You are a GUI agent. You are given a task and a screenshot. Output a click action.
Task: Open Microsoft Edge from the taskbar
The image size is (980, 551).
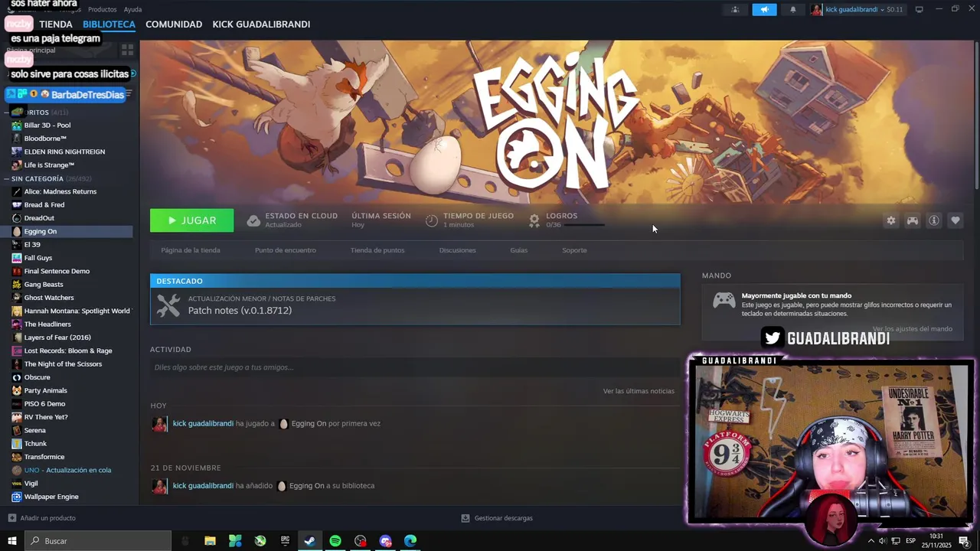(410, 541)
